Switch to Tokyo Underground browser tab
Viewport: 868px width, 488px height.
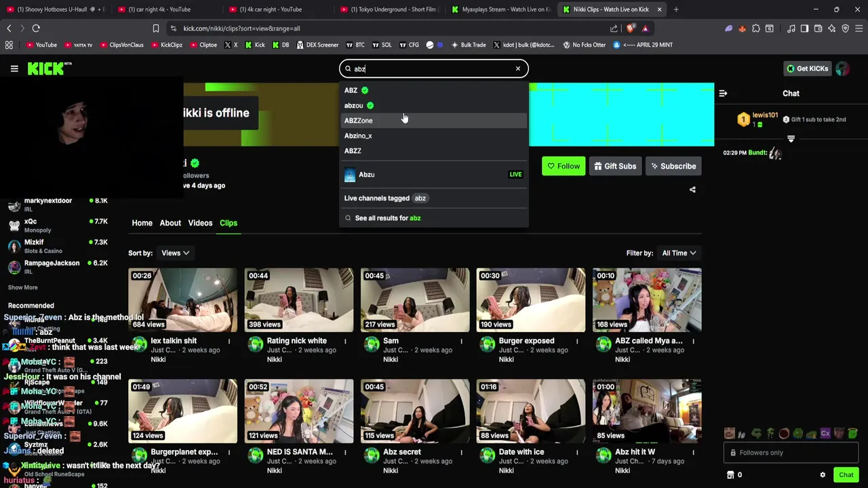[x=389, y=9]
